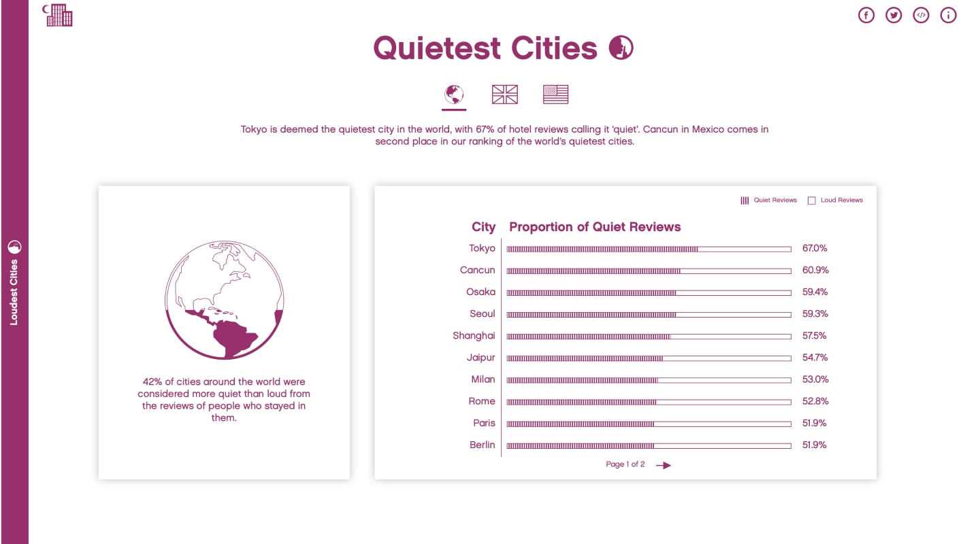This screenshot has width=980, height=544.
Task: Click the city name Seoul
Action: tap(483, 313)
